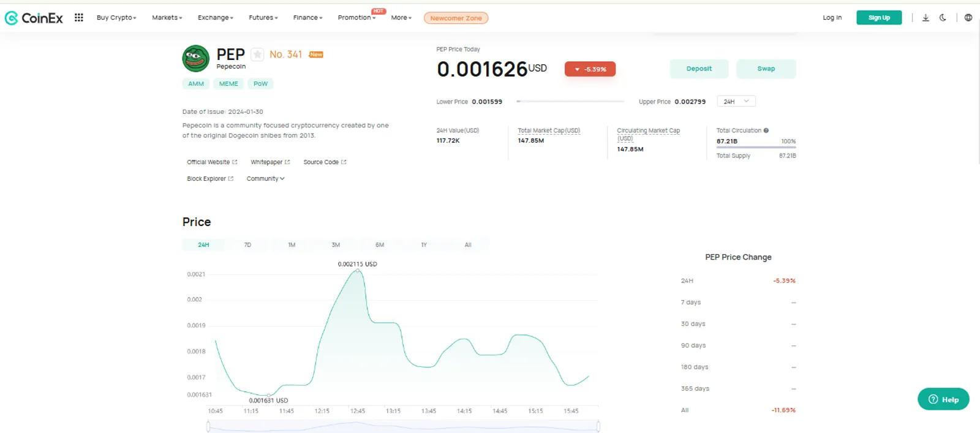
Task: Click the All -11.69% price change row
Action: tap(738, 410)
